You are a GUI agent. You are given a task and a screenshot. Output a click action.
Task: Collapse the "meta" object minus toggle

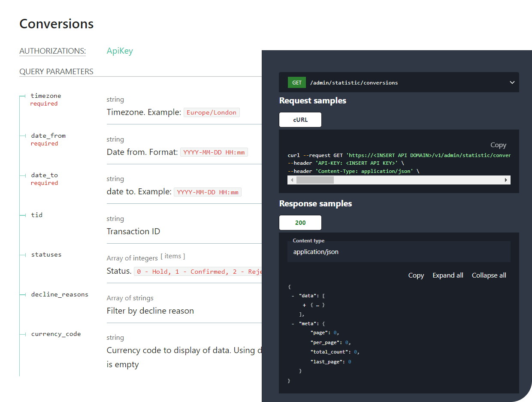click(x=293, y=323)
